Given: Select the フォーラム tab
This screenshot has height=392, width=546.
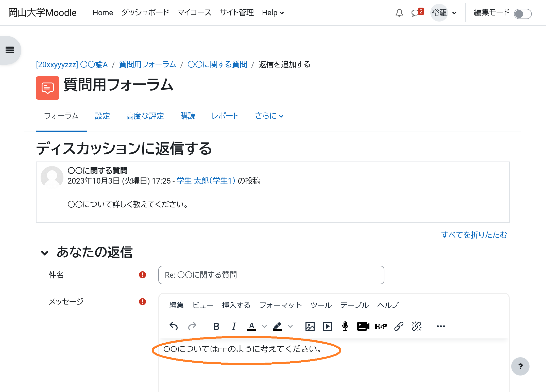Looking at the screenshot, I should coord(61,116).
